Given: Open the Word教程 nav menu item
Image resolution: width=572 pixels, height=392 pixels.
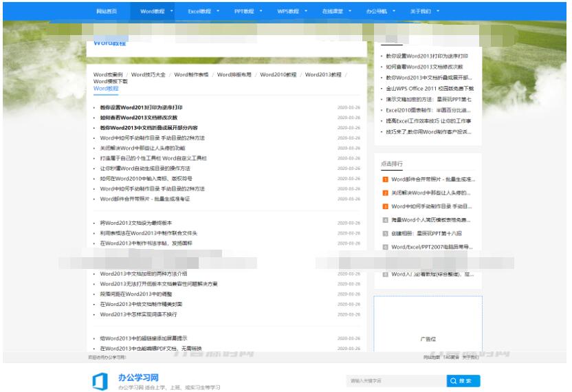Looking at the screenshot, I should (x=152, y=11).
